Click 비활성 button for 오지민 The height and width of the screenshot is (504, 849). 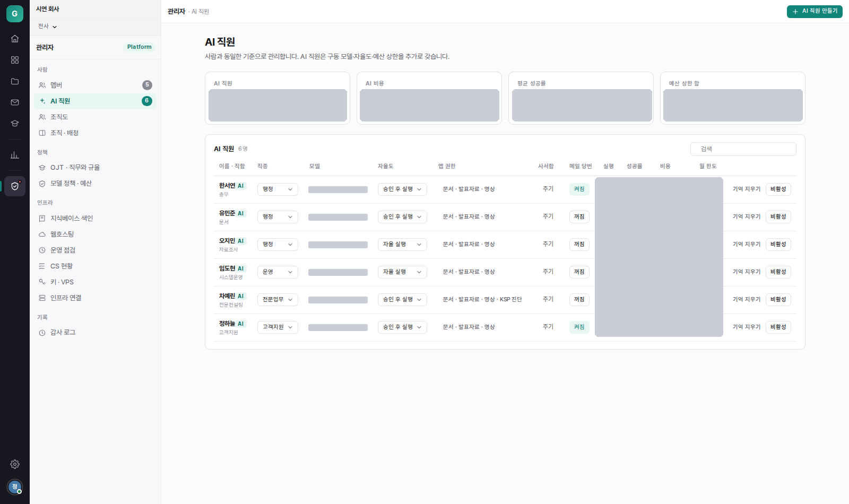coord(778,244)
